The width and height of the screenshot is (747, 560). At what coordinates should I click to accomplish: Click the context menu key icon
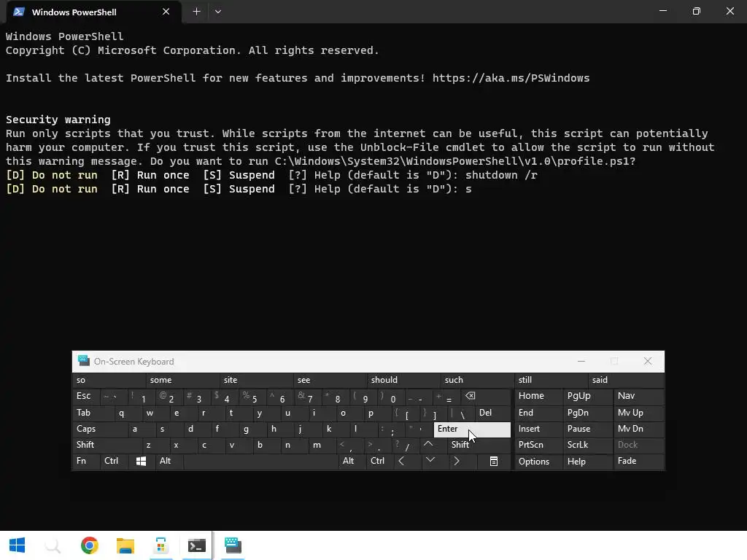tap(494, 461)
